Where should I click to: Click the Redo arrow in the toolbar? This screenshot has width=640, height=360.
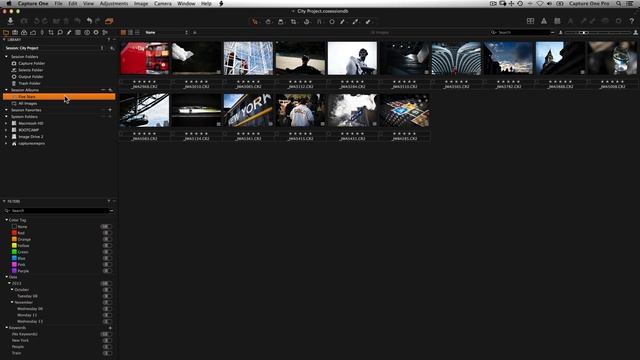(x=98, y=21)
